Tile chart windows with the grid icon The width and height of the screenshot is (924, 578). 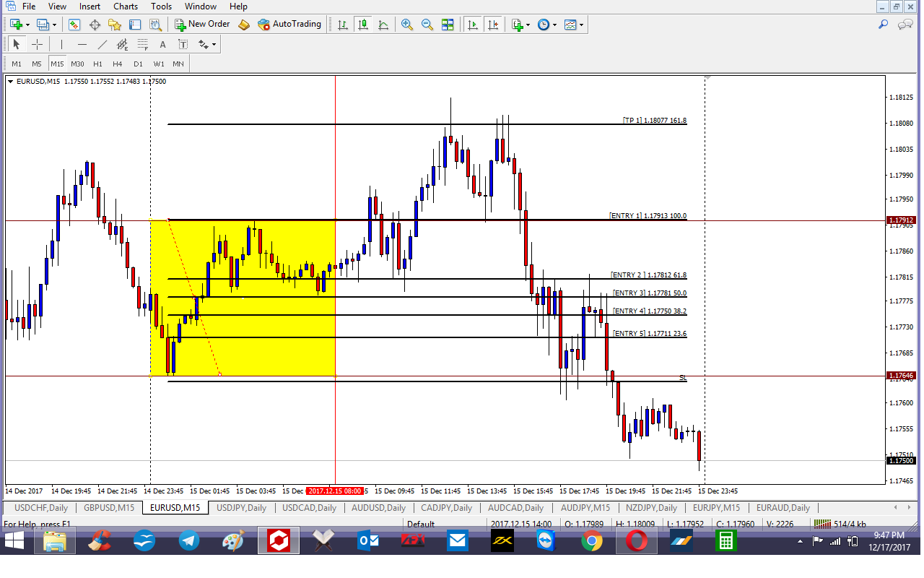click(448, 25)
